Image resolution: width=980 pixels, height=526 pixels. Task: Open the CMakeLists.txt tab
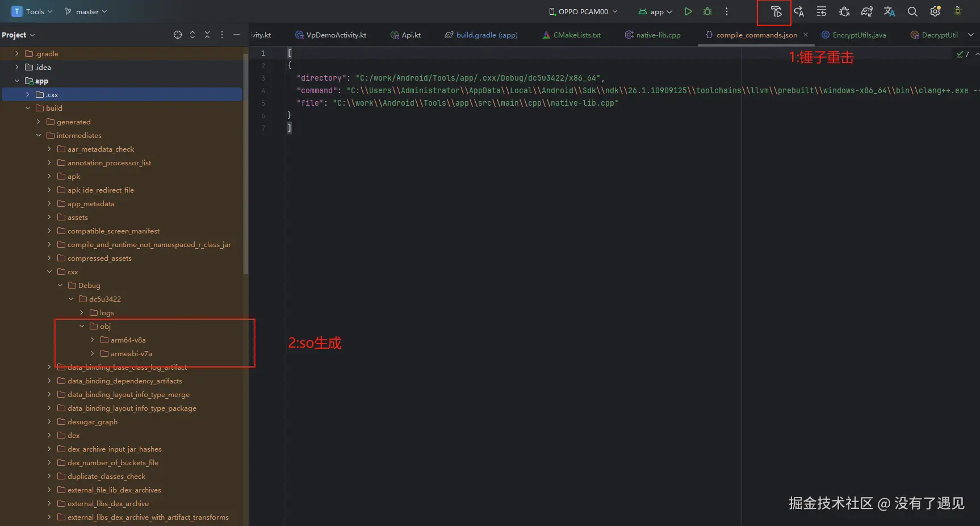pyautogui.click(x=571, y=35)
